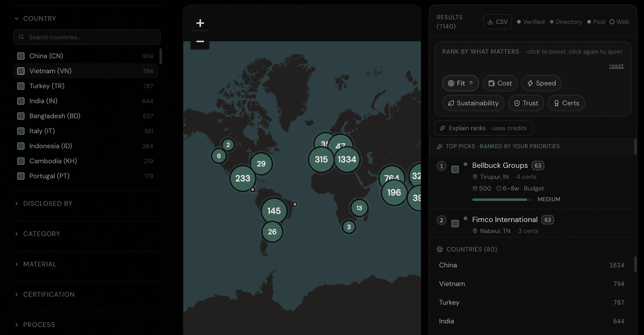Click Explain ranks button
Image resolution: width=644 pixels, height=335 pixels.
click(x=483, y=128)
